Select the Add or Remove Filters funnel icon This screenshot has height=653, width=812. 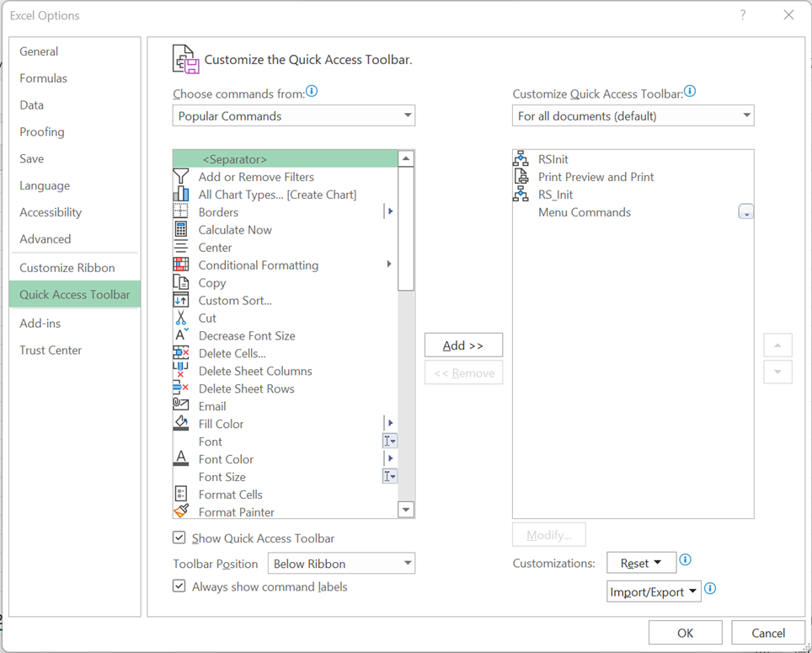point(181,177)
